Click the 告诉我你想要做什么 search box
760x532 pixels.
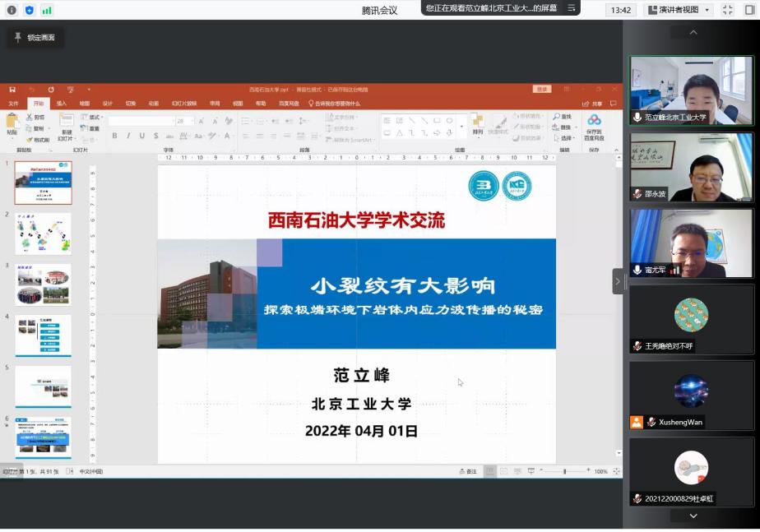click(x=335, y=104)
